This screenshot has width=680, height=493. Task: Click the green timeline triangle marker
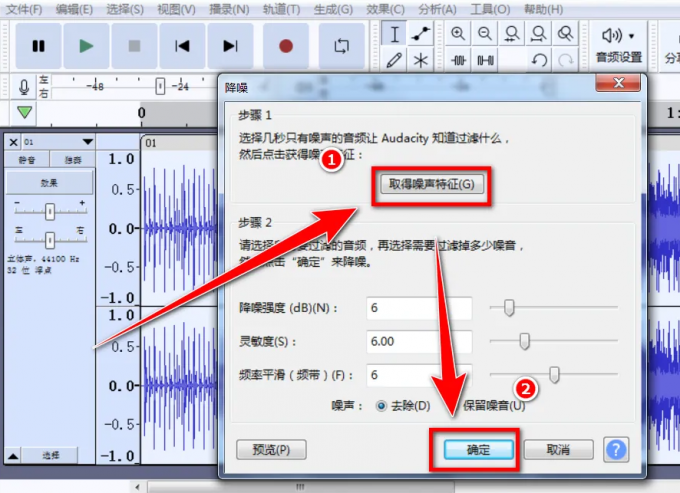click(25, 112)
